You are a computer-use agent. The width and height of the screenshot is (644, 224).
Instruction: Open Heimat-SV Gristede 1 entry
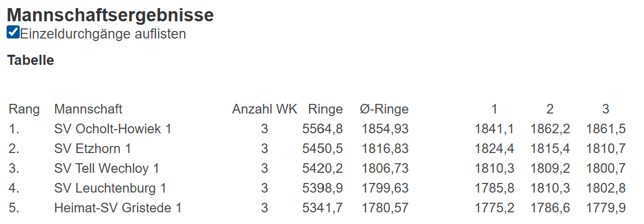(x=118, y=208)
